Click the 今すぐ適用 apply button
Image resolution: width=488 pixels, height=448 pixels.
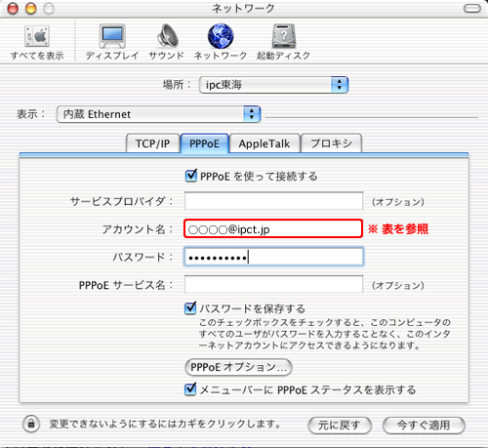[x=424, y=426]
